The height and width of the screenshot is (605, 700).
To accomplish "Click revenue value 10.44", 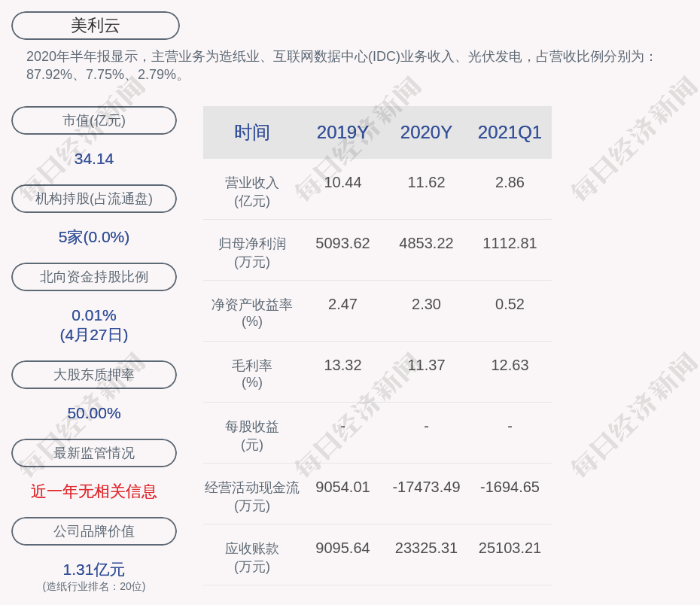I will [x=342, y=183].
